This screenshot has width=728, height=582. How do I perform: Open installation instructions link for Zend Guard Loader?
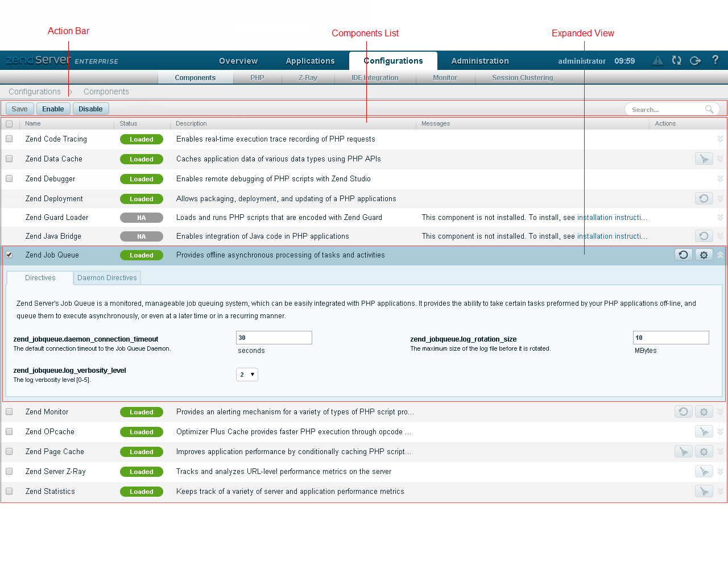611,218
